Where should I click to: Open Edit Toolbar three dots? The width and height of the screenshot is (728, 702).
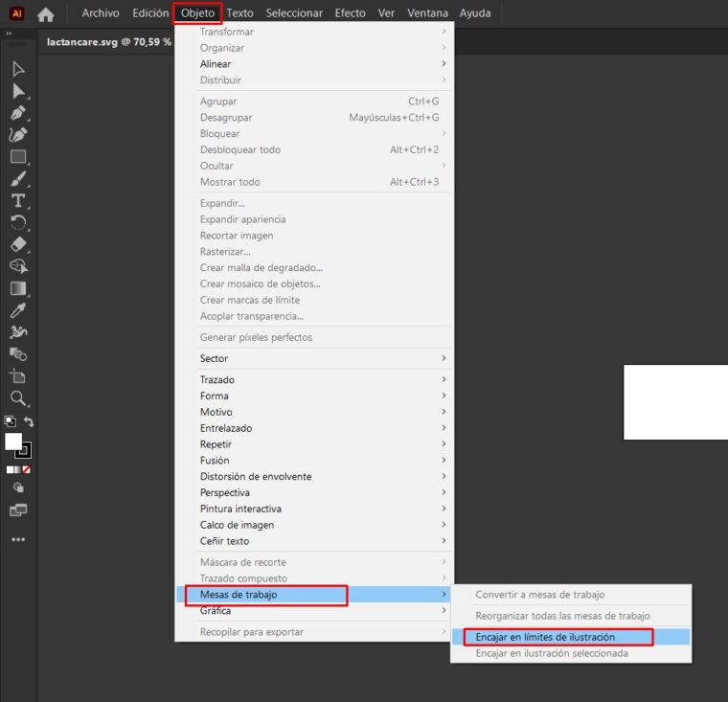[x=18, y=539]
